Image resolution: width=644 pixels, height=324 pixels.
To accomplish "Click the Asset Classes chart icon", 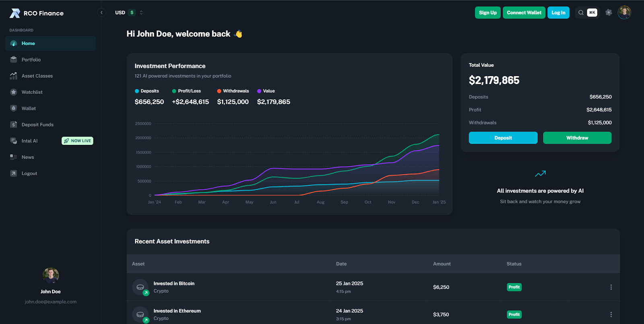I will (x=14, y=76).
